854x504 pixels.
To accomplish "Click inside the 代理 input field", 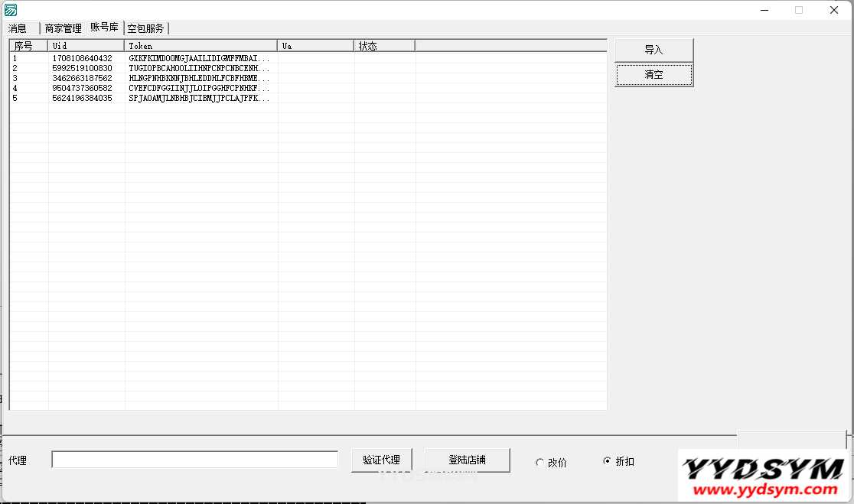I will (194, 458).
